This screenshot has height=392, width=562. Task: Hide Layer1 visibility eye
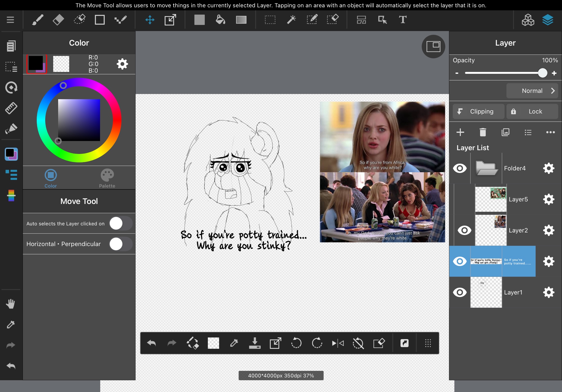pos(460,292)
